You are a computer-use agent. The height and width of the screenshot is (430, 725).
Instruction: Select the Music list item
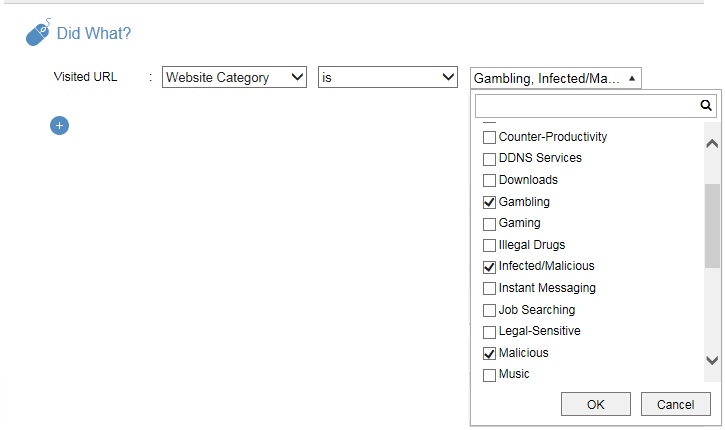(514, 374)
